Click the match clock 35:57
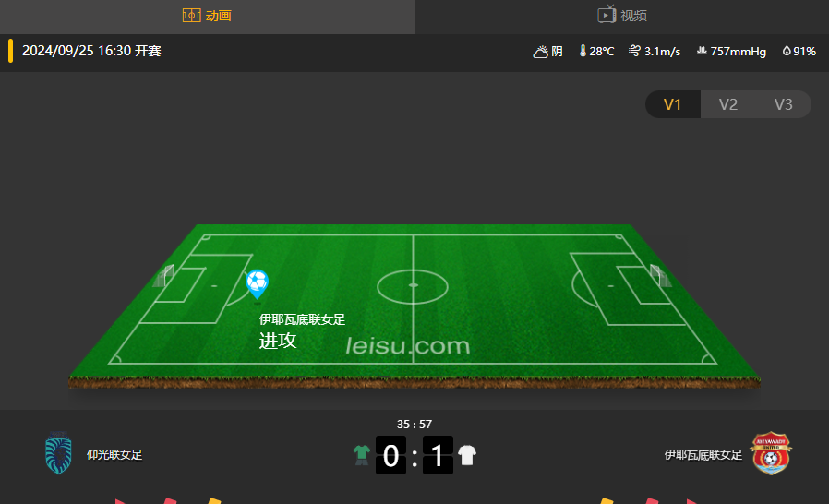 (414, 424)
